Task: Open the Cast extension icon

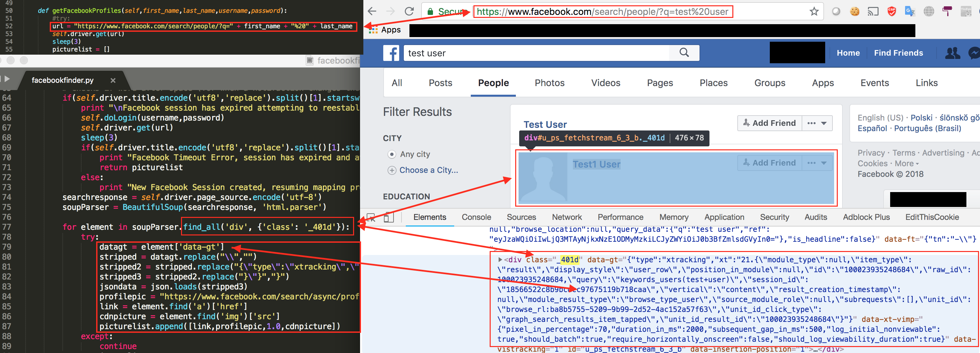Action: 873,11
